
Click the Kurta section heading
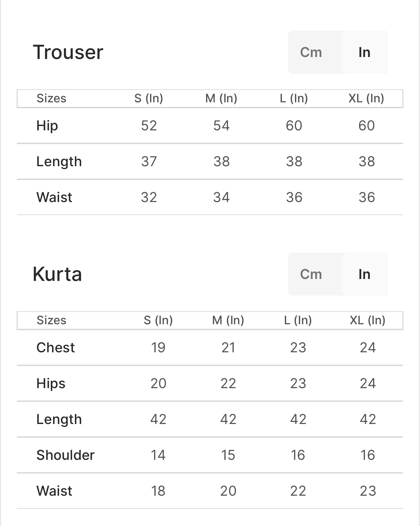pyautogui.click(x=57, y=274)
